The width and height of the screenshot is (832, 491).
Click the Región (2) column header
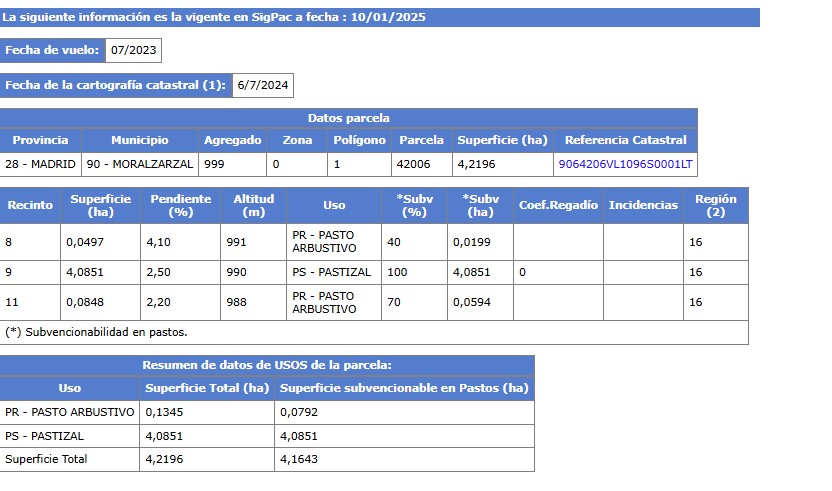[716, 205]
